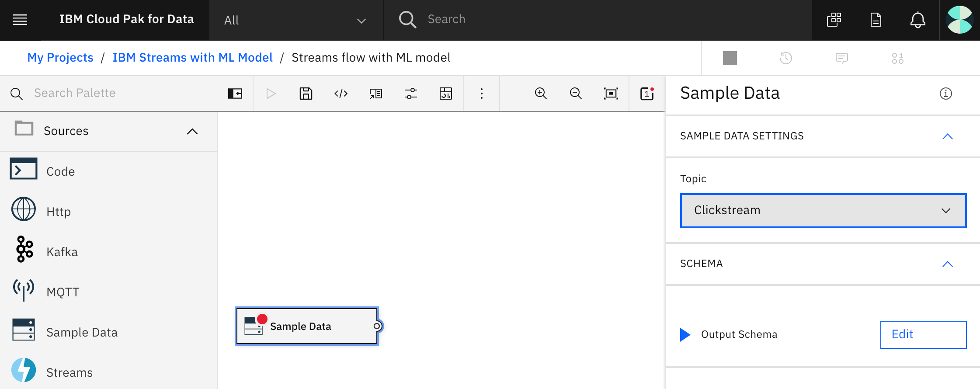This screenshot has width=980, height=389.
Task: Click the Sample Data node output port
Action: (377, 326)
